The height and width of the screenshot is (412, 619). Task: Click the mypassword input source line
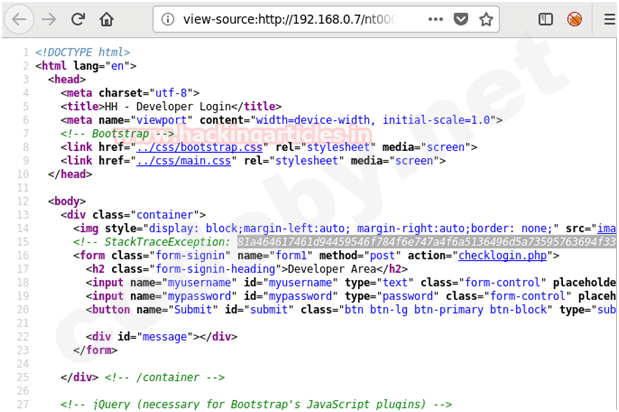[351, 296]
